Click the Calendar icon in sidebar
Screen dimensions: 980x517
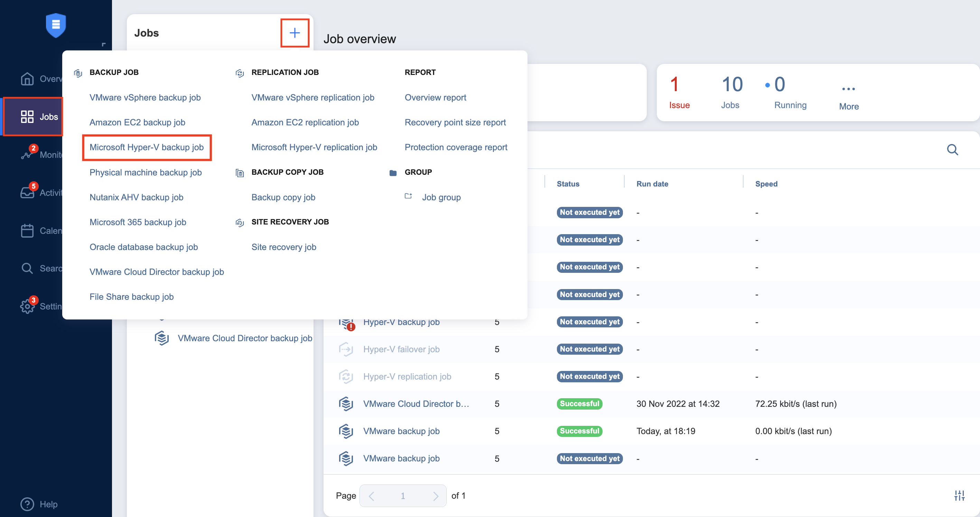point(27,231)
